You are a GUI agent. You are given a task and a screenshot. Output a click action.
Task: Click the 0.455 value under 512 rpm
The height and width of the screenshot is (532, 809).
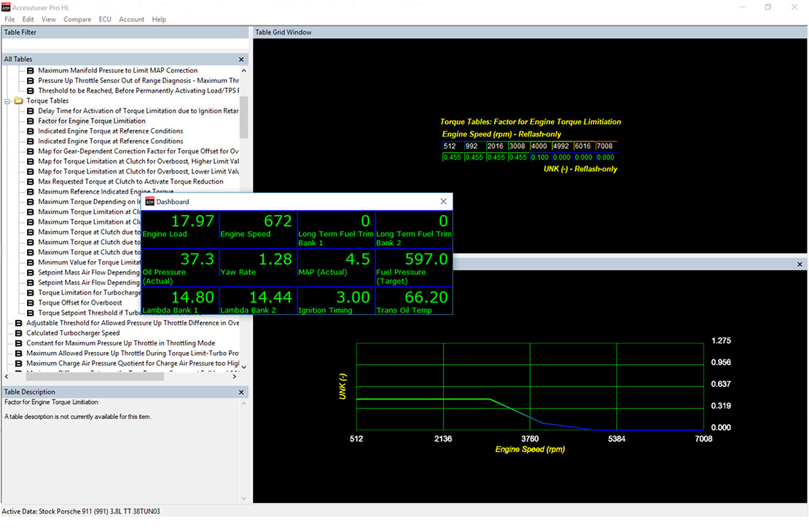(453, 157)
